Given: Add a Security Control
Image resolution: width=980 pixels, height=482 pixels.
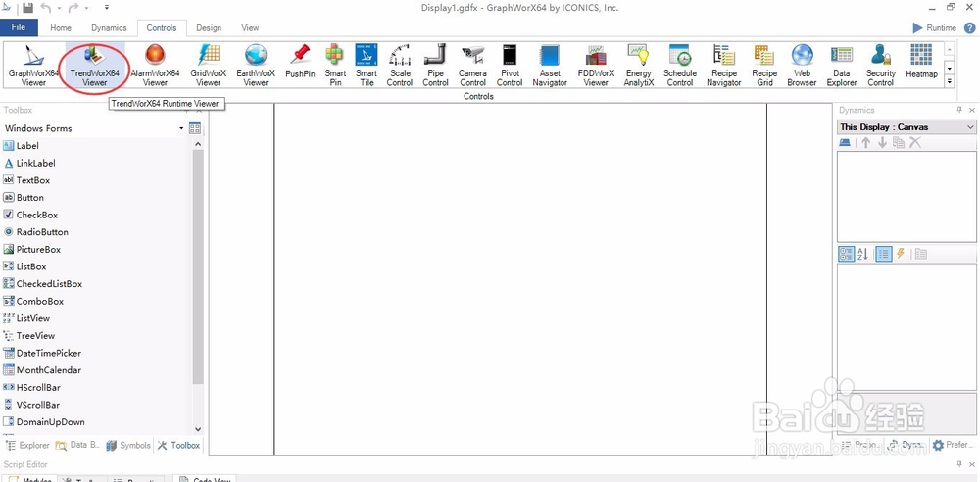Looking at the screenshot, I should [881, 65].
